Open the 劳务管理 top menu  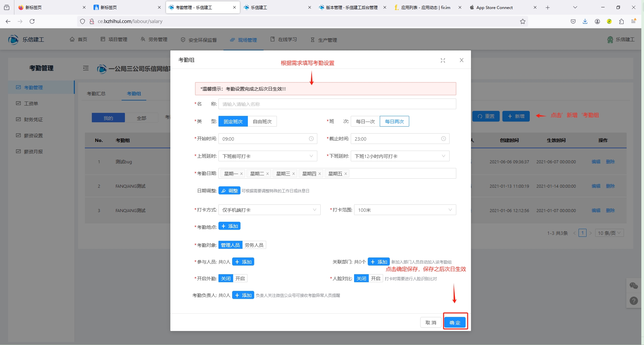coord(154,39)
